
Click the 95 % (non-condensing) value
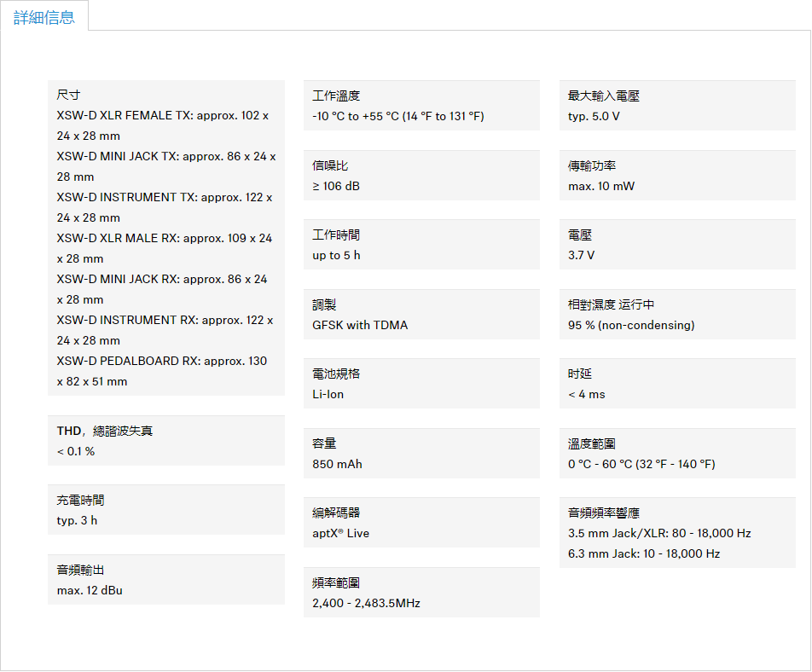[x=631, y=325]
